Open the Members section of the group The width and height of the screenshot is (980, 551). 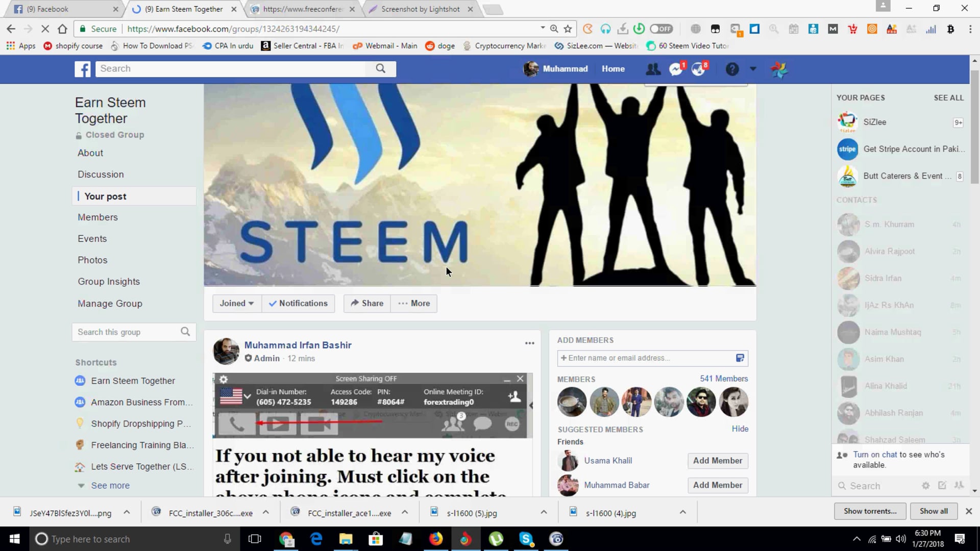tap(97, 217)
